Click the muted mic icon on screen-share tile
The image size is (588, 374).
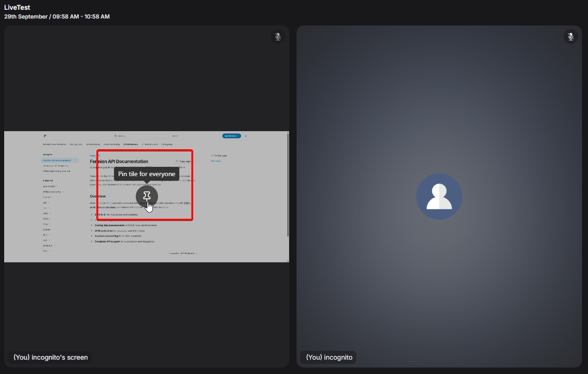coord(278,37)
